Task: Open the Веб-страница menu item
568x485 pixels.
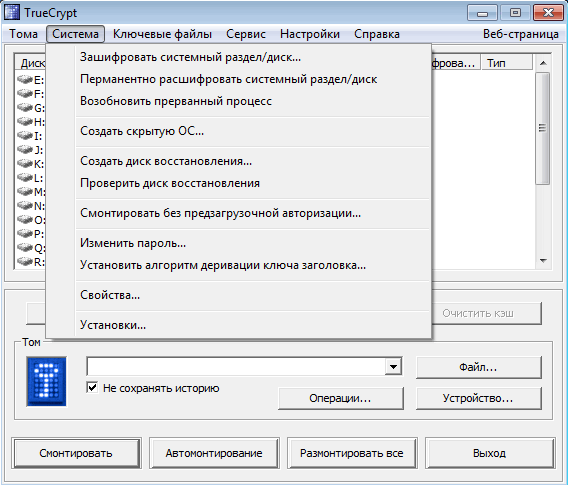Action: [x=521, y=34]
